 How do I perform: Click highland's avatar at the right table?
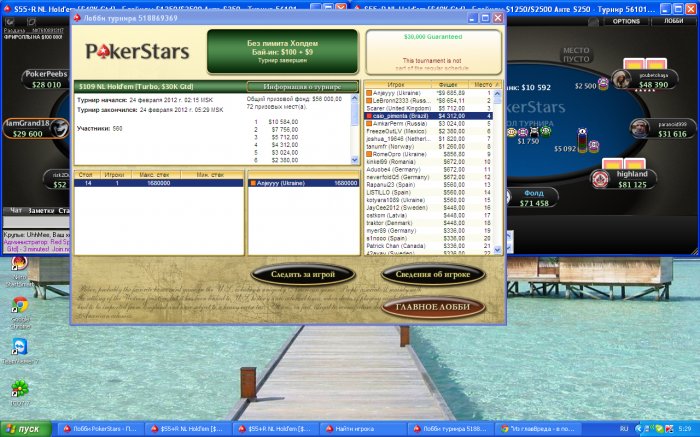tap(600, 179)
